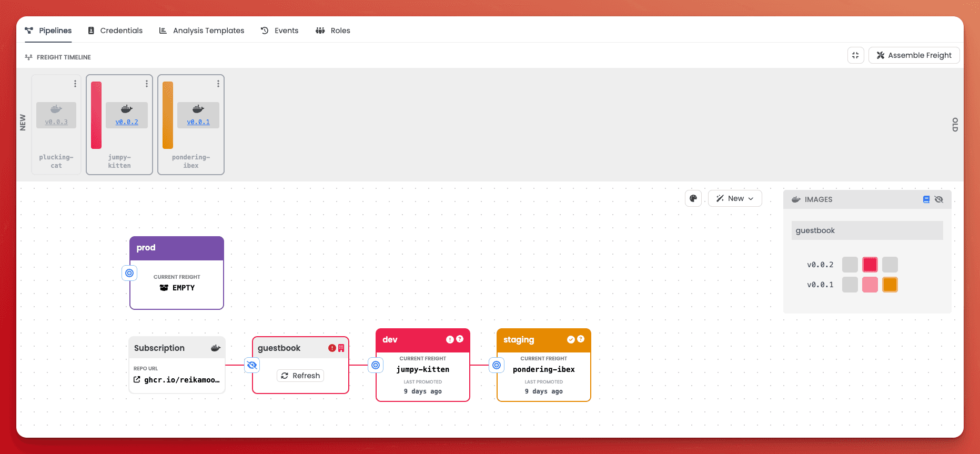The height and width of the screenshot is (454, 980).
Task: Open the stage color palette button
Action: click(693, 198)
